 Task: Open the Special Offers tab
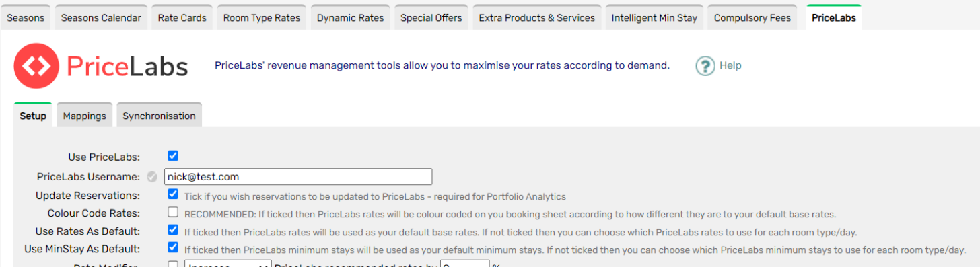[x=431, y=18]
